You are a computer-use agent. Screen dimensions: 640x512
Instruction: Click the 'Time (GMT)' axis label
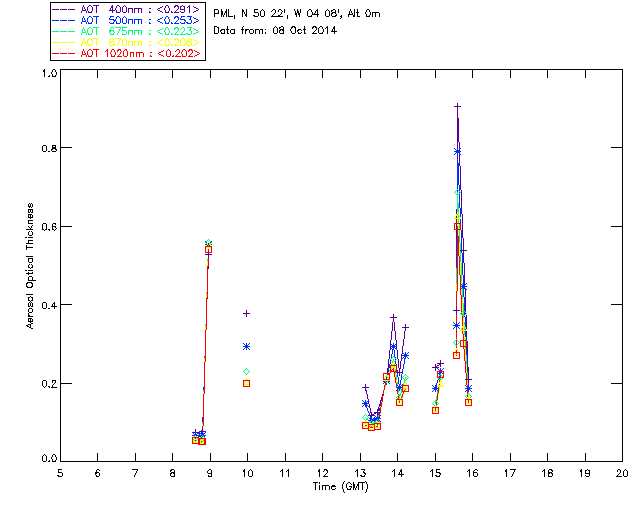click(341, 487)
